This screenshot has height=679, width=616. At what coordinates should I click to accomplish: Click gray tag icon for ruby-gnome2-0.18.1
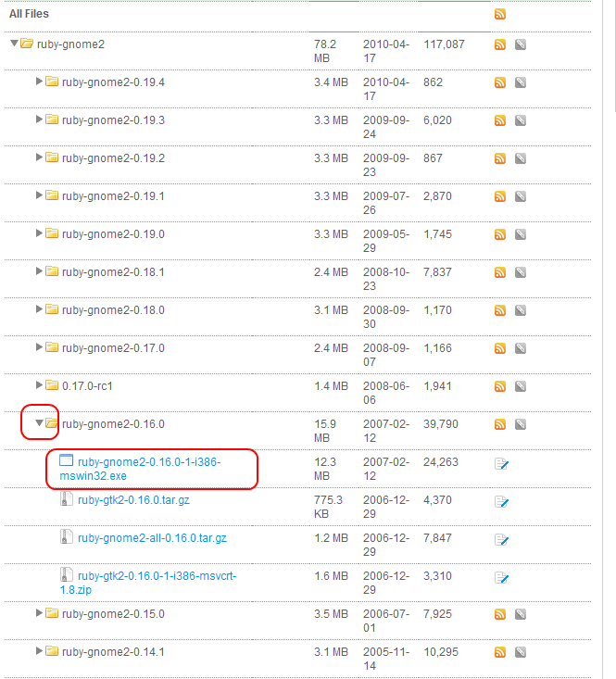click(x=521, y=272)
